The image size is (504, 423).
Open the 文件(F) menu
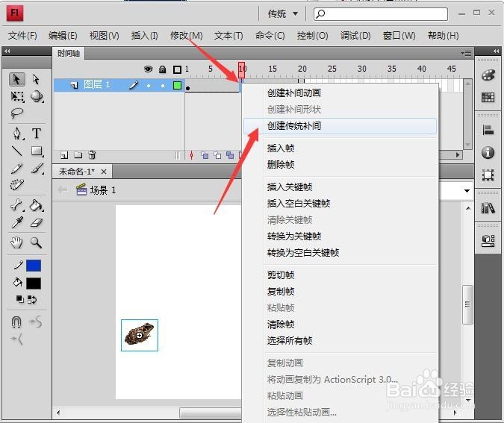(22, 35)
